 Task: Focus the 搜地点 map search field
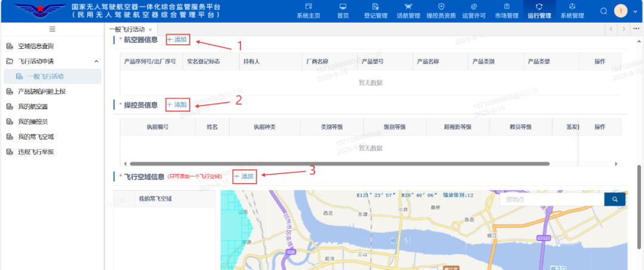pos(552,200)
